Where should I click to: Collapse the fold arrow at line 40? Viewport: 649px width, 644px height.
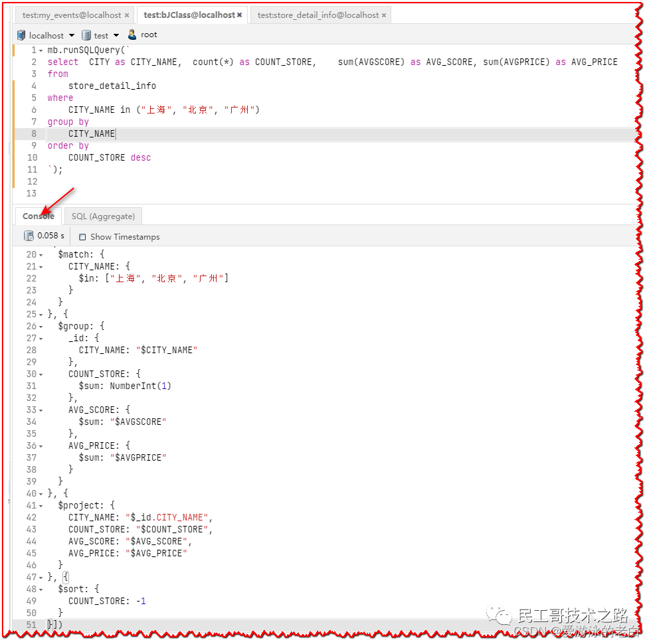41,494
